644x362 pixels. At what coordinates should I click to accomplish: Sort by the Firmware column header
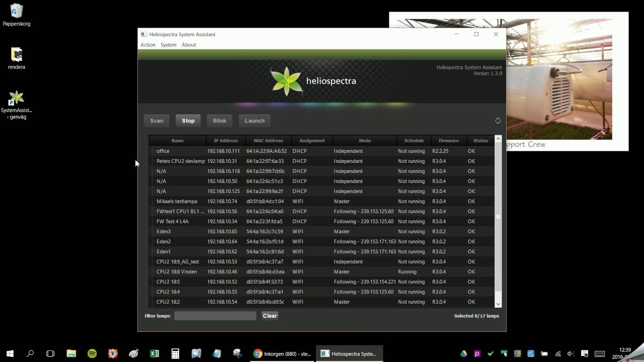(x=449, y=141)
